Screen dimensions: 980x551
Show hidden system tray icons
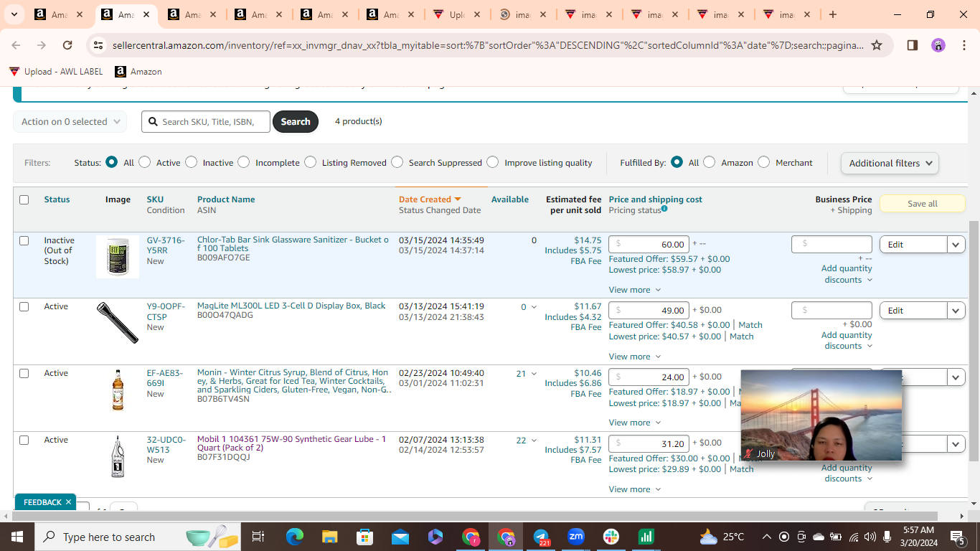click(767, 537)
